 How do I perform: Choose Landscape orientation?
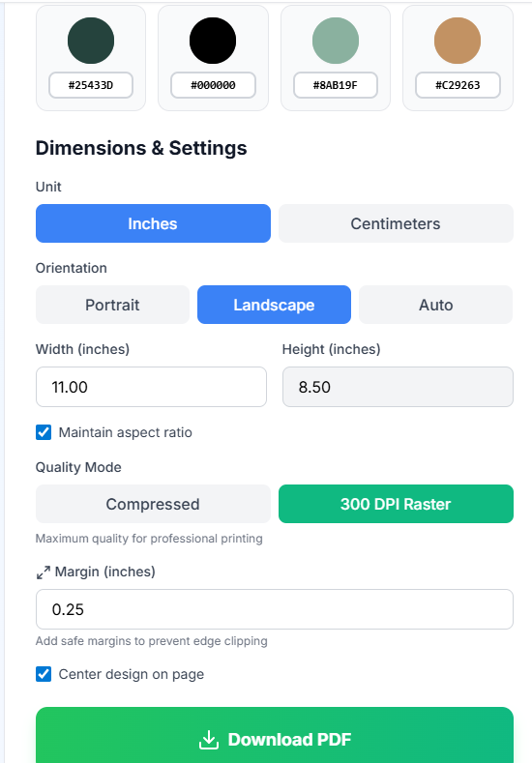pos(274,305)
